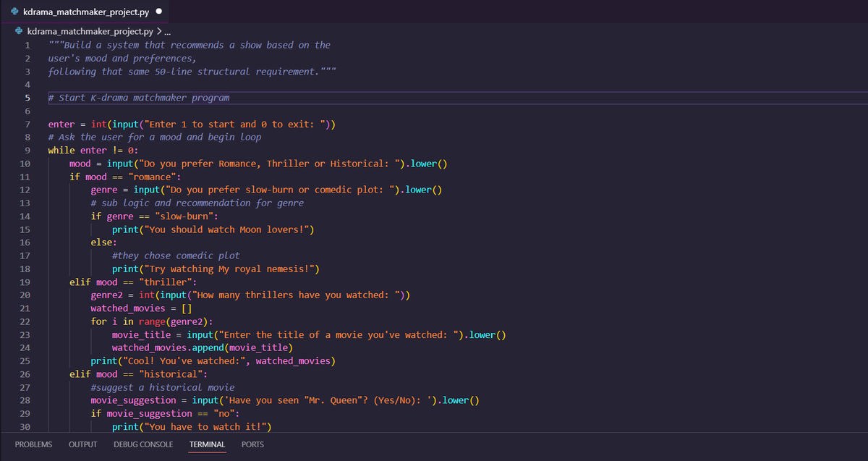The height and width of the screenshot is (461, 868).
Task: Expand the breadcrumb ellipsis after the file name
Action: coord(169,32)
